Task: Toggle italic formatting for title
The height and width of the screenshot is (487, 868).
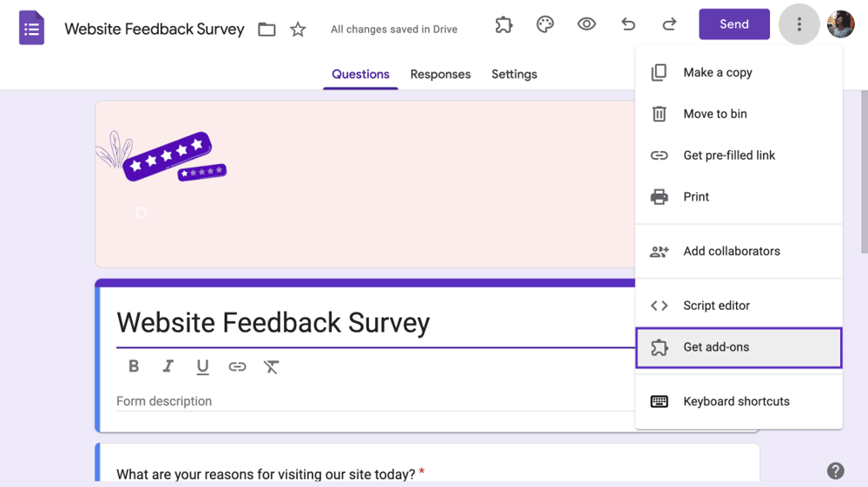Action: point(168,366)
